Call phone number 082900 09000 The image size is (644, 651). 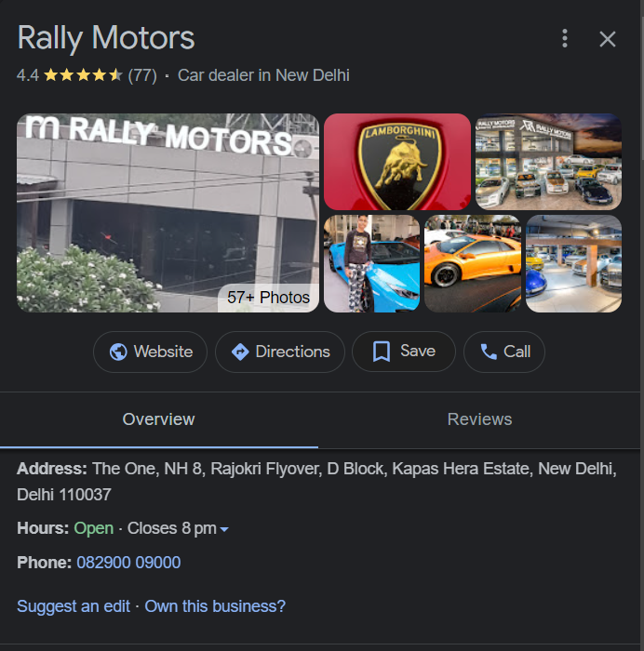click(x=128, y=563)
